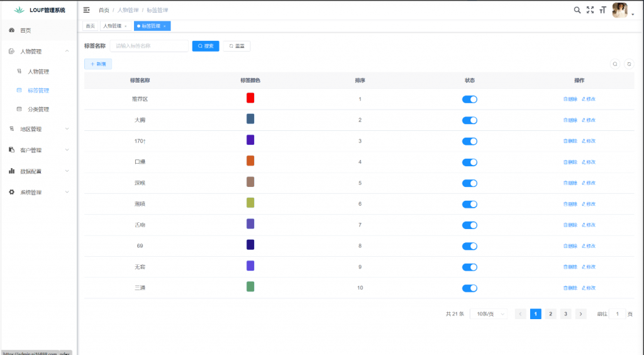The width and height of the screenshot is (644, 355).
Task: Go to next page using right arrow
Action: point(580,314)
